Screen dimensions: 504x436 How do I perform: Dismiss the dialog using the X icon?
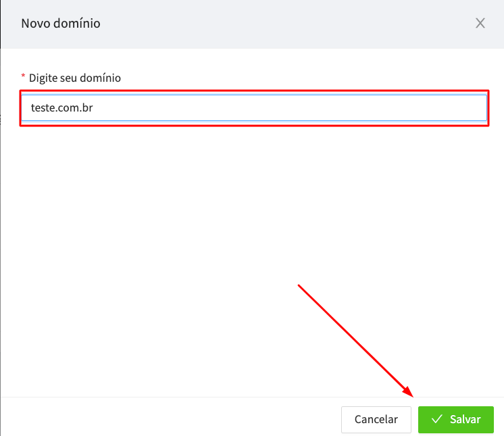pos(480,23)
